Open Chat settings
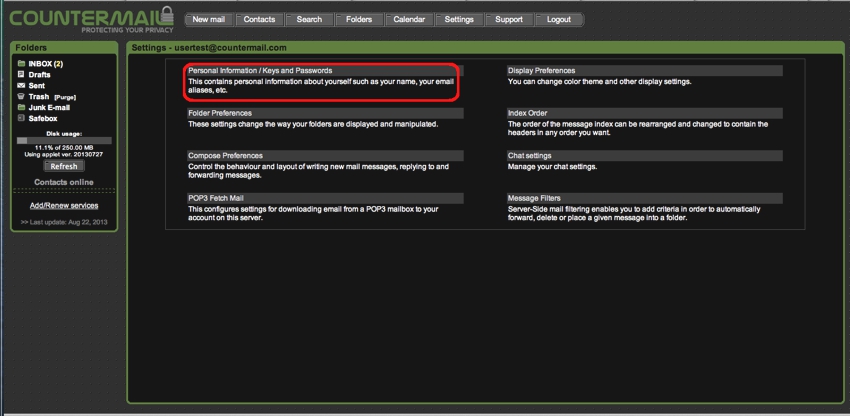Viewport: 850px width, 416px height. pyautogui.click(x=530, y=156)
